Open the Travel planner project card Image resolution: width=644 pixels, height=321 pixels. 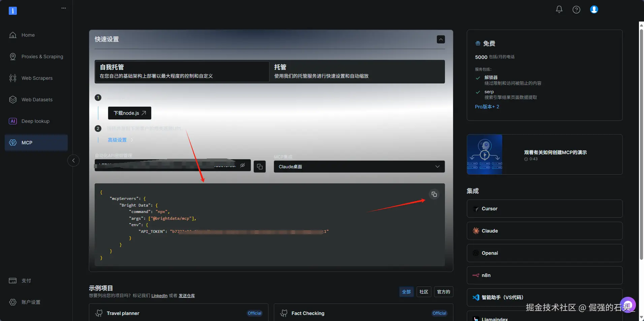179,313
